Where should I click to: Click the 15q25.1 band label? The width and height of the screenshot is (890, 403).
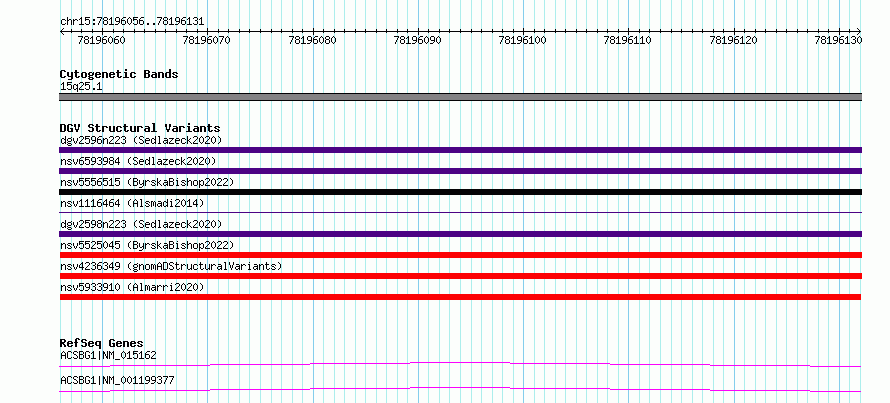[x=81, y=87]
